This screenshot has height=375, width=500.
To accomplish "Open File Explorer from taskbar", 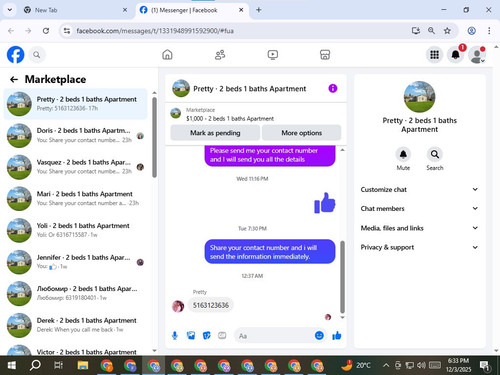I will point(83,365).
